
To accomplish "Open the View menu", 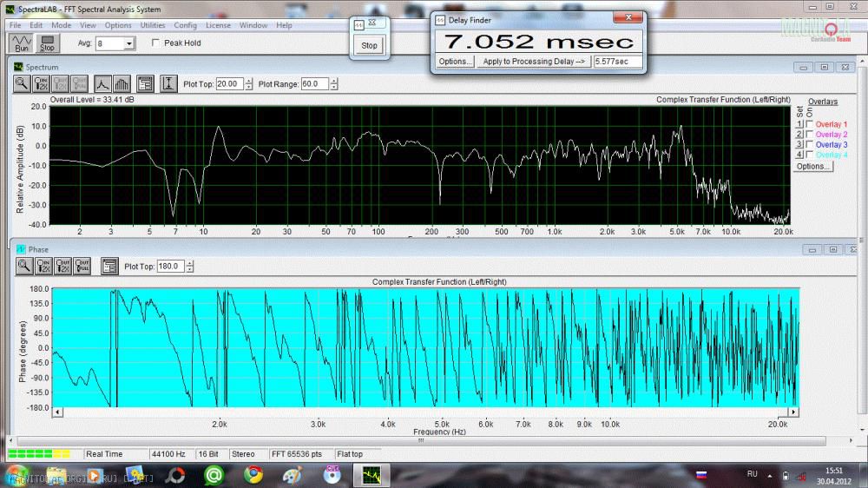I will coord(88,25).
